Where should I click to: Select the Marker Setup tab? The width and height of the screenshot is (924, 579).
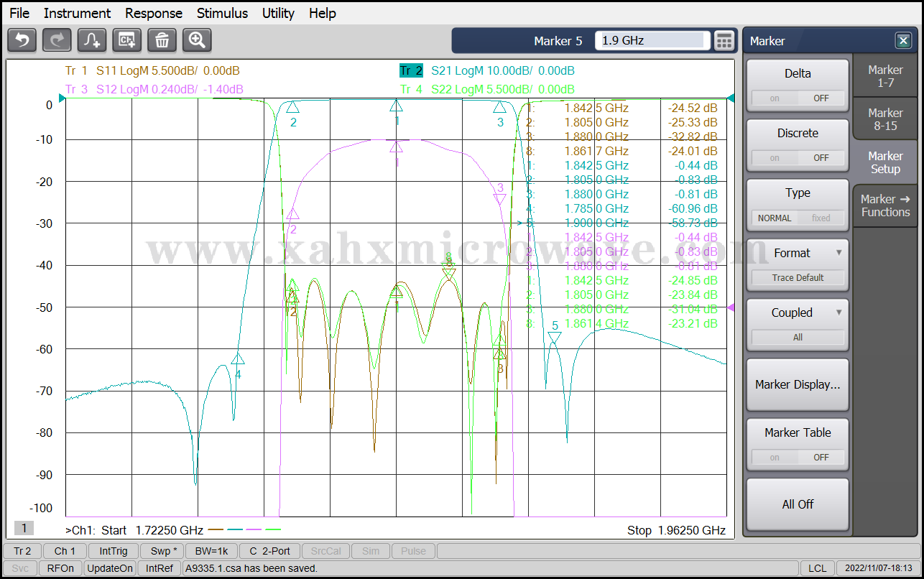[885, 162]
